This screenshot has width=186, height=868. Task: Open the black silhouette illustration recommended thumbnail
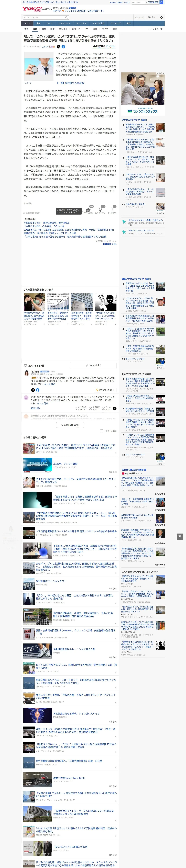click(106, 302)
